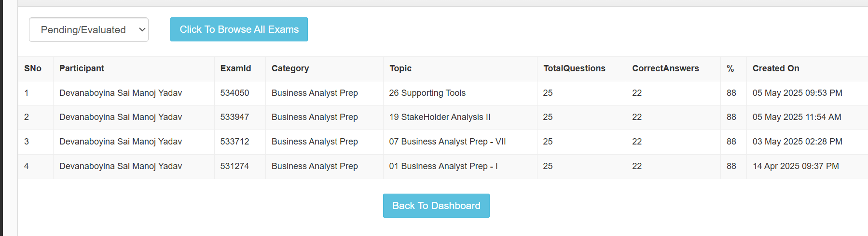
Task: Click the 19 StakeHolder Analysis II topic
Action: (440, 117)
